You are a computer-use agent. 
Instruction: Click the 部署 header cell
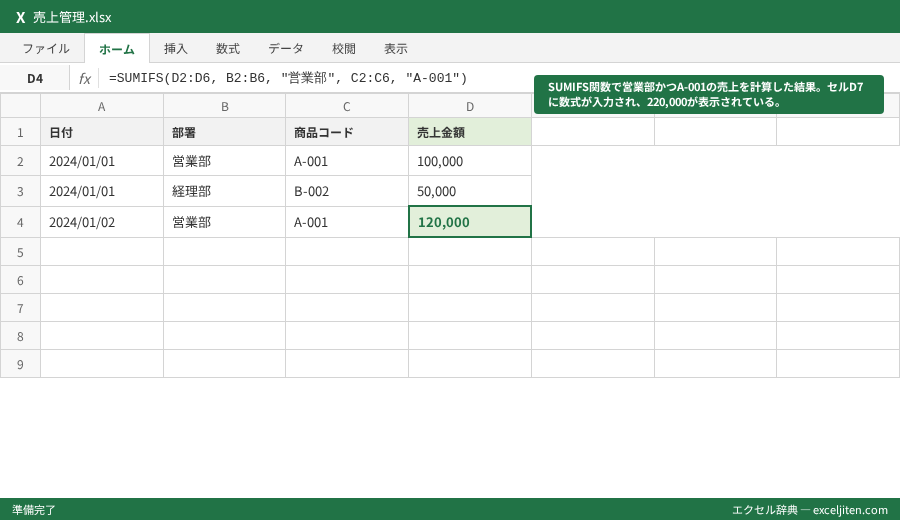pos(224,132)
